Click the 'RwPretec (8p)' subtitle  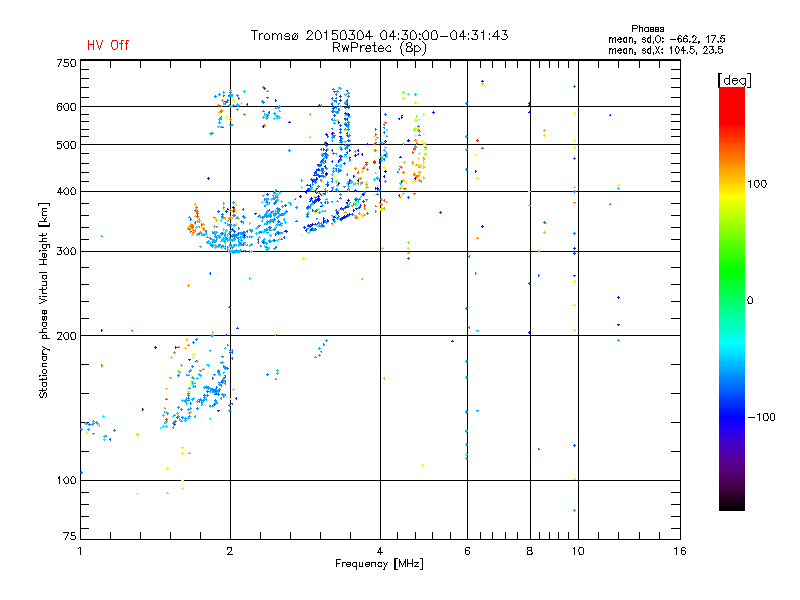(x=379, y=48)
